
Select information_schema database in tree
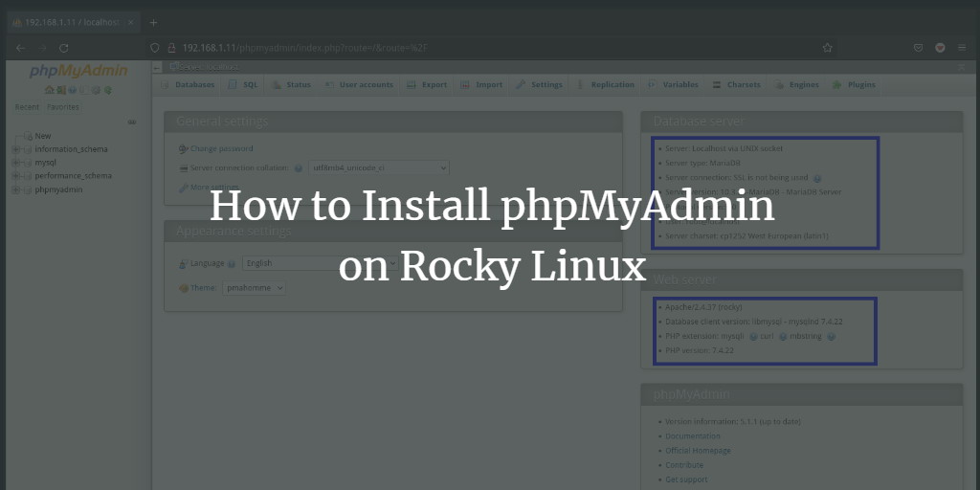pos(71,149)
